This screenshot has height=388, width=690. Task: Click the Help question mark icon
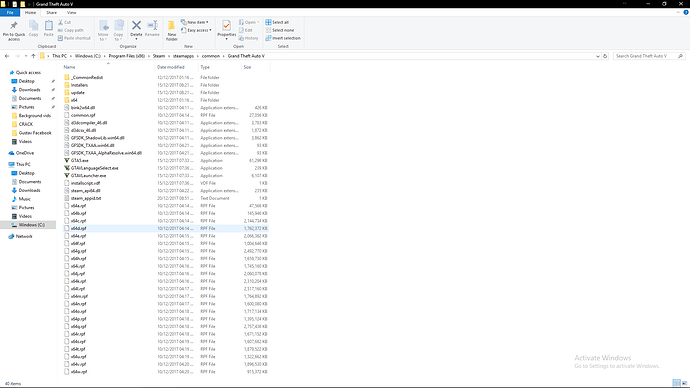click(686, 13)
